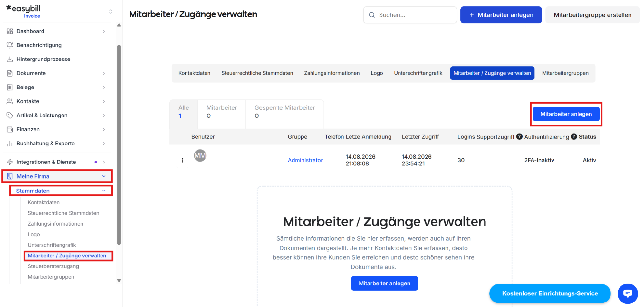Viewport: 644px width, 307px height.
Task: Open Mitarbeiter / Zugänge verwalten in sidebar
Action: (x=67, y=256)
